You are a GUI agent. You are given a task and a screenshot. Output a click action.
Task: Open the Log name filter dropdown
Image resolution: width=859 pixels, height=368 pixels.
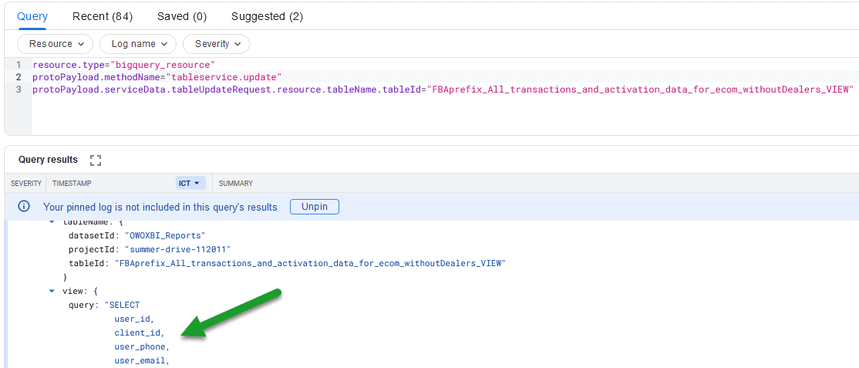coord(138,44)
